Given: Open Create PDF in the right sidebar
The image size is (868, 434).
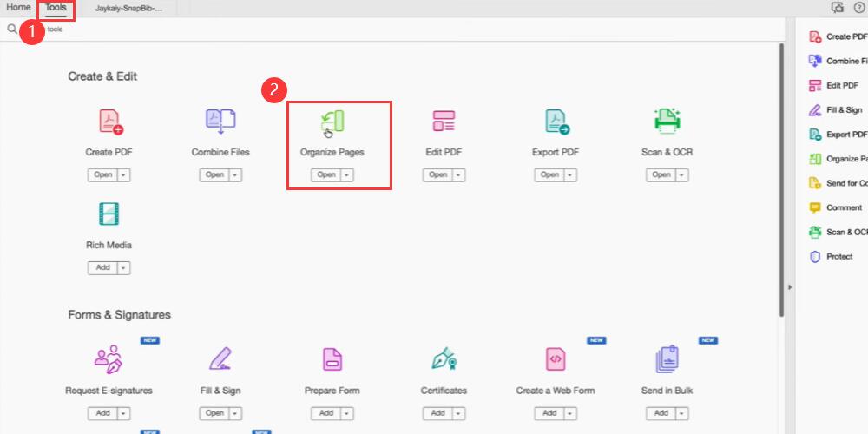Looking at the screenshot, I should pos(838,36).
